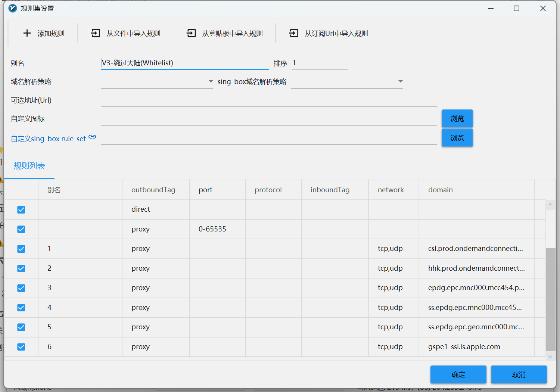Image resolution: width=560 pixels, height=392 pixels.
Task: Confirm with the 确定 button
Action: pyautogui.click(x=458, y=374)
